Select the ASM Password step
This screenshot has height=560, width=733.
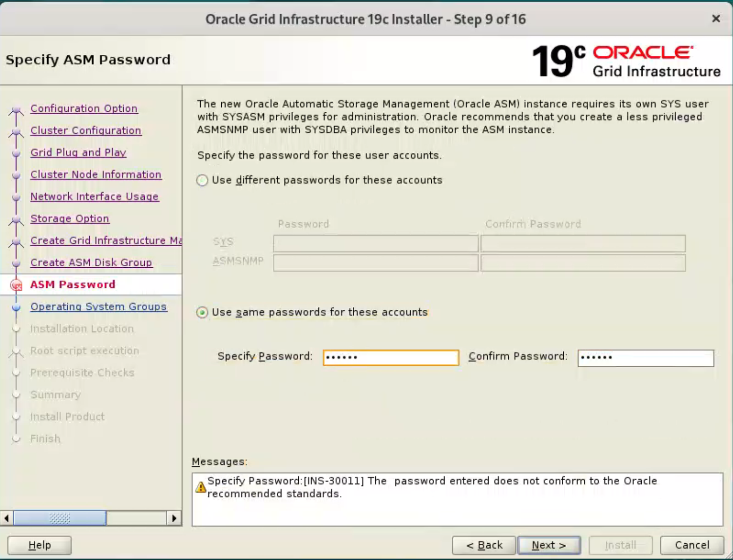(73, 284)
